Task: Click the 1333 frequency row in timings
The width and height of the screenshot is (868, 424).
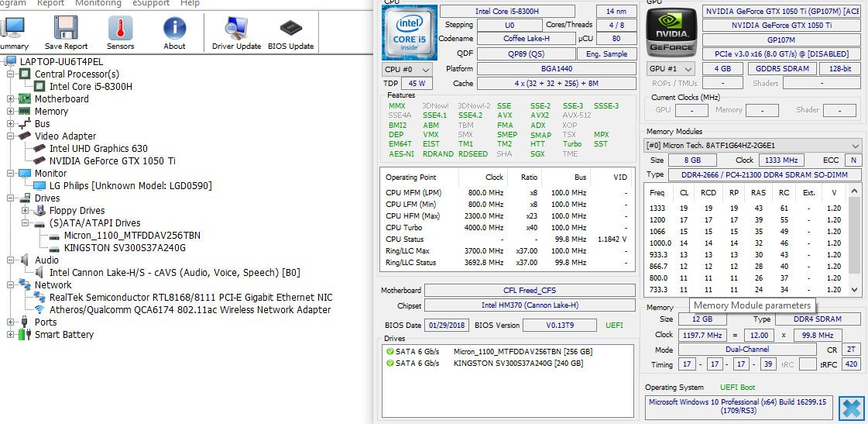Action: click(746, 209)
